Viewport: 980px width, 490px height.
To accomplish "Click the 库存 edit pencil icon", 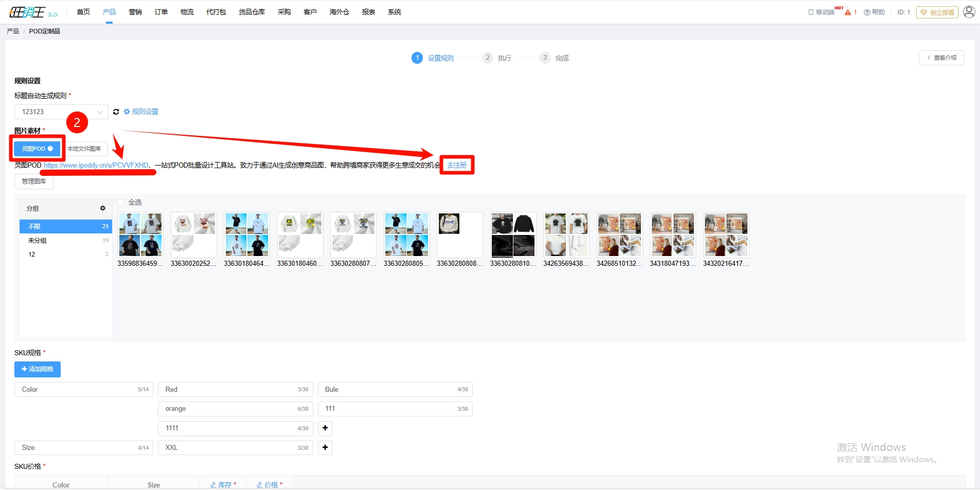I will tap(213, 485).
